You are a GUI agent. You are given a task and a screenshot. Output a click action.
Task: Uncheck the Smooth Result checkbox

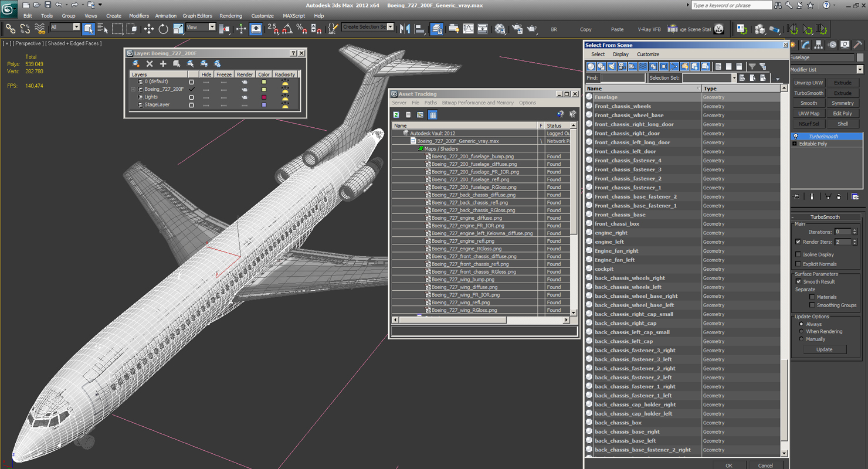(798, 281)
